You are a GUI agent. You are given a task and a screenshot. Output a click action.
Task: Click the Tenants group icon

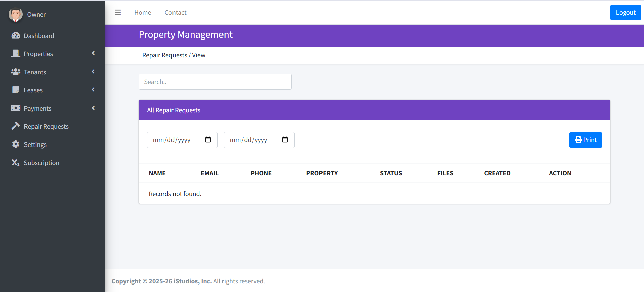tap(16, 72)
